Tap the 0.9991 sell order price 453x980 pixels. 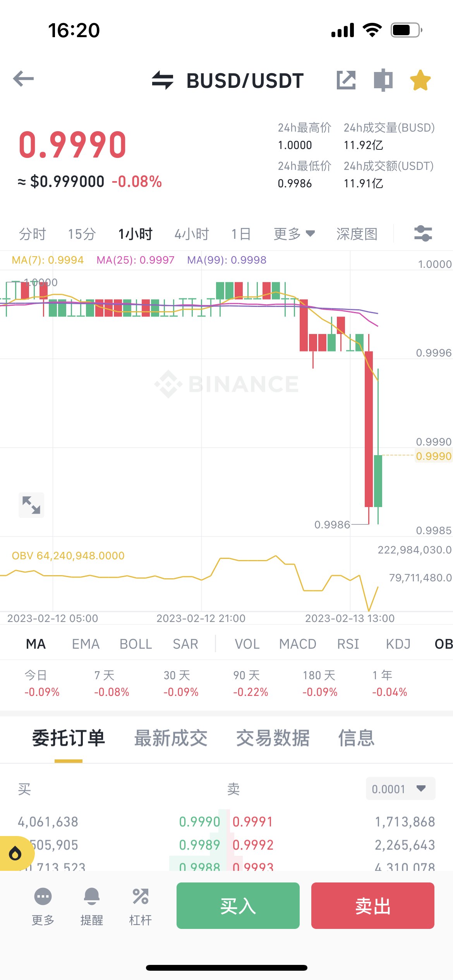tap(253, 822)
